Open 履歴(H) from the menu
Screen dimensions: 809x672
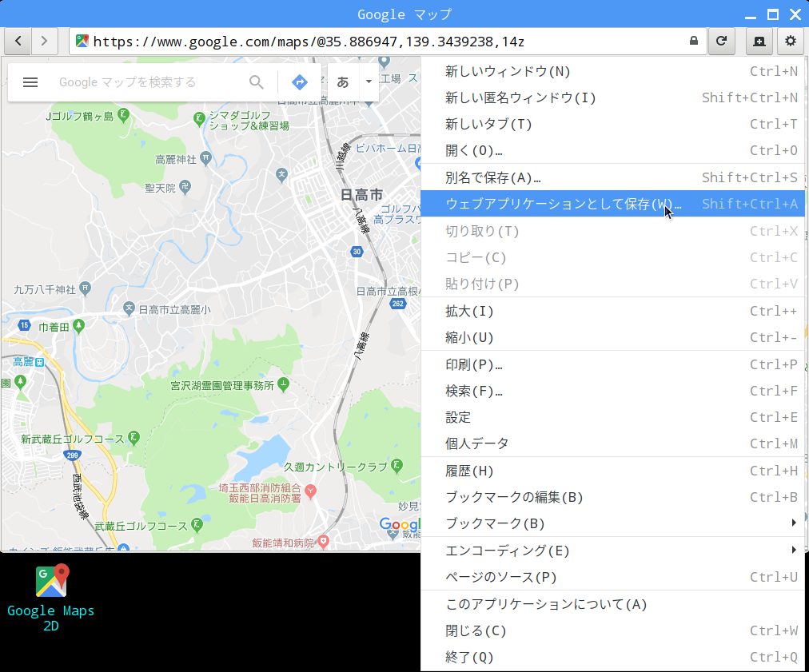pos(613,471)
